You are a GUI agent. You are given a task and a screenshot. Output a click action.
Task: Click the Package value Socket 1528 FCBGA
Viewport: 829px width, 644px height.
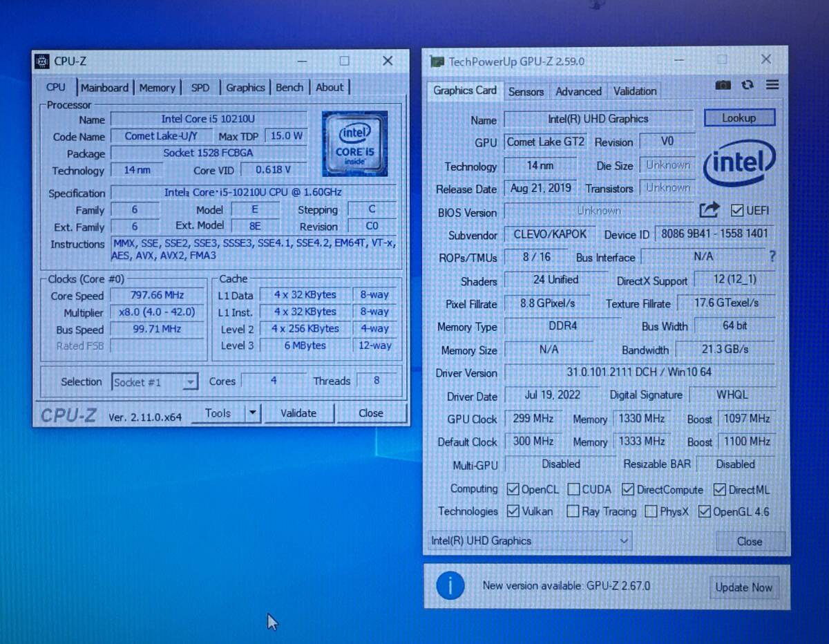(208, 153)
